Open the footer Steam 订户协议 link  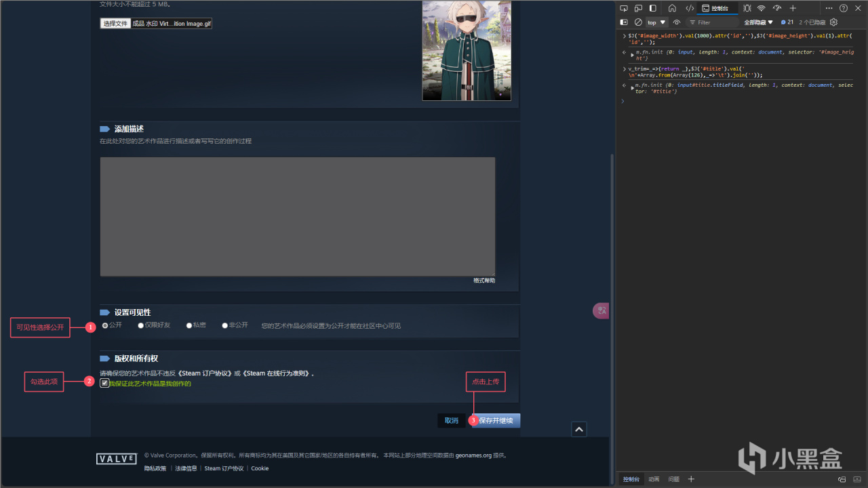224,468
